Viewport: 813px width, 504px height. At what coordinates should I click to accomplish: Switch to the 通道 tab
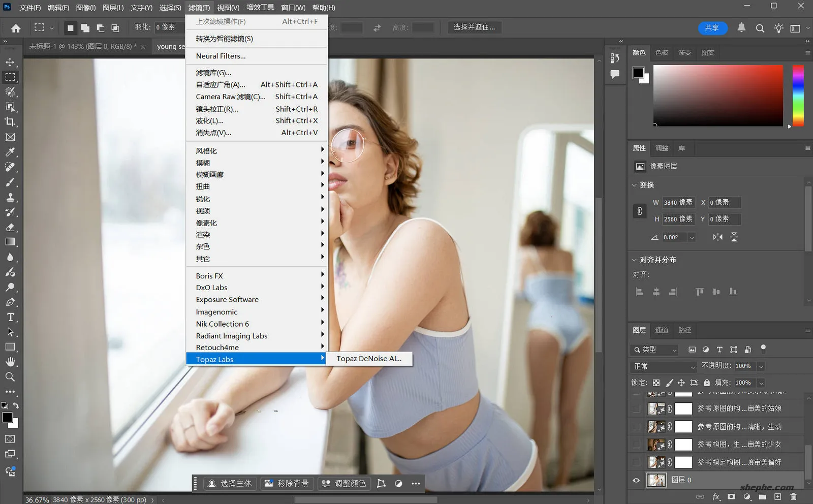point(662,330)
